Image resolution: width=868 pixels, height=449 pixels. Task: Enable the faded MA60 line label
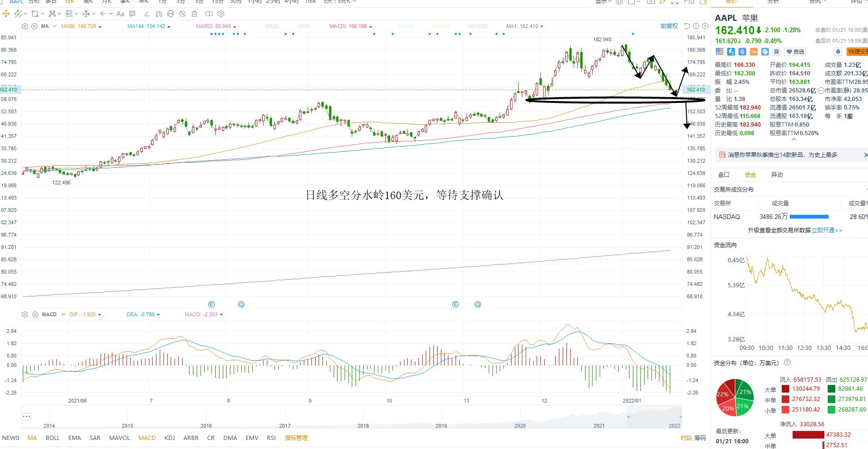pos(304,26)
